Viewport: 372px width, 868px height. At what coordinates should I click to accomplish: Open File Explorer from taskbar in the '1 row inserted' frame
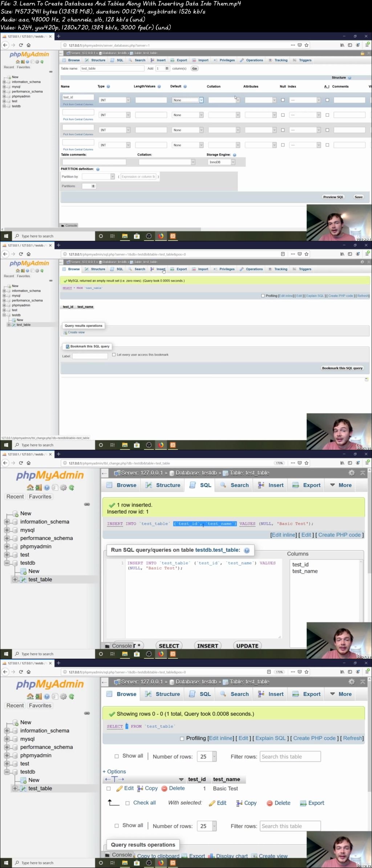pyautogui.click(x=125, y=654)
